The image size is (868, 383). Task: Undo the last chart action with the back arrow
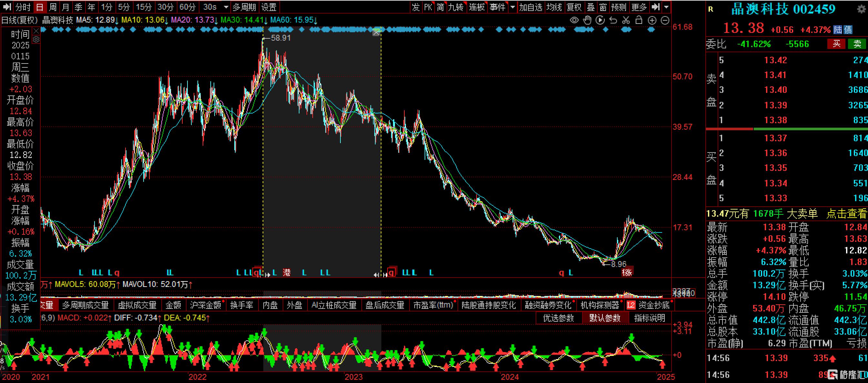click(613, 21)
